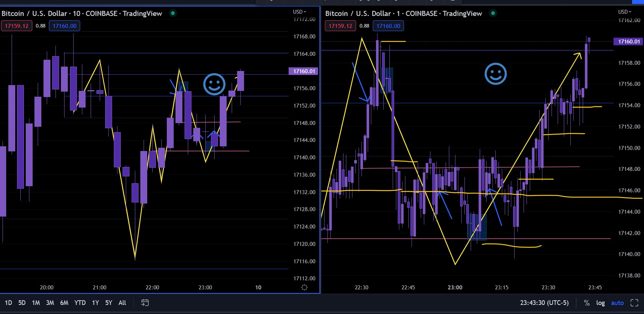Open USD currency dropdown on right chart

pyautogui.click(x=625, y=12)
